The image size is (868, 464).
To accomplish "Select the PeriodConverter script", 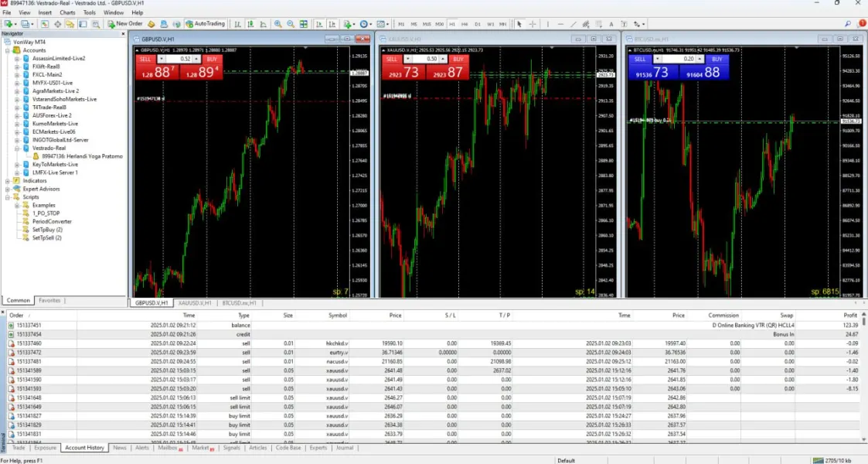I will 52,221.
